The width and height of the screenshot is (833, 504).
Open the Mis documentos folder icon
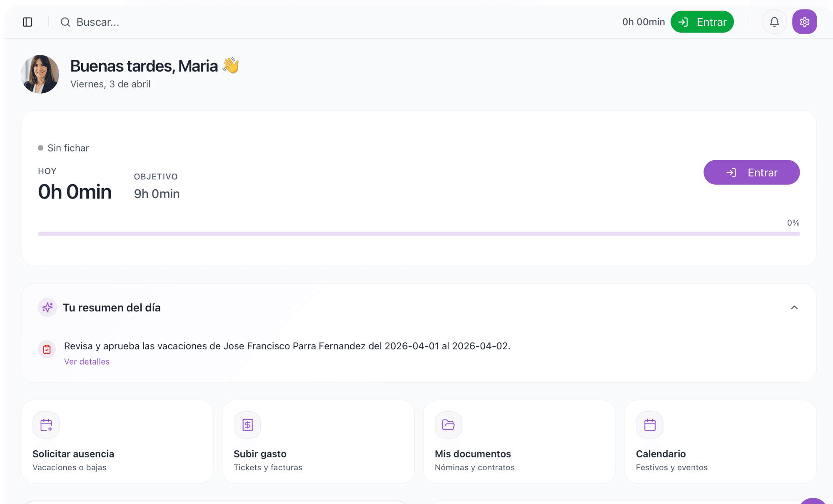(x=448, y=425)
